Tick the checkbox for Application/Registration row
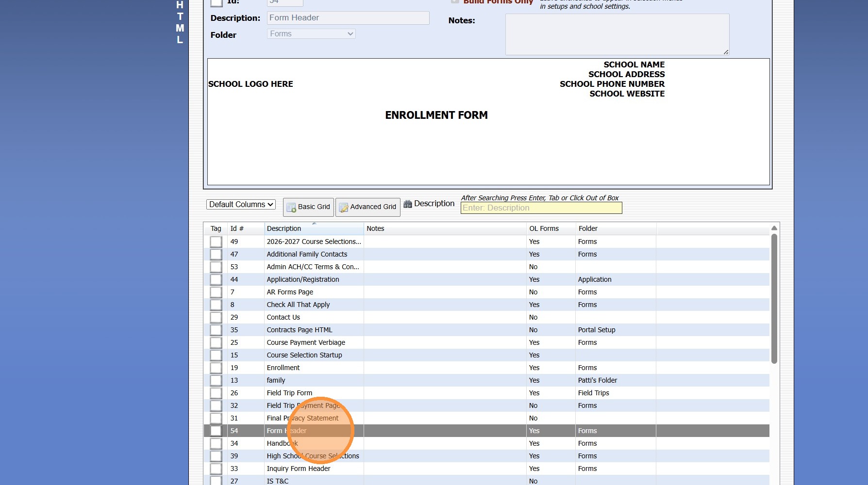 tap(216, 279)
